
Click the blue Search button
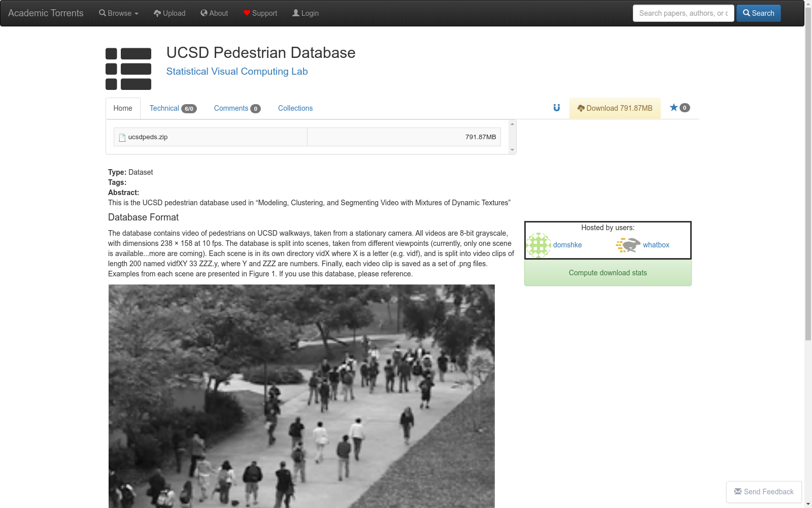pos(759,13)
